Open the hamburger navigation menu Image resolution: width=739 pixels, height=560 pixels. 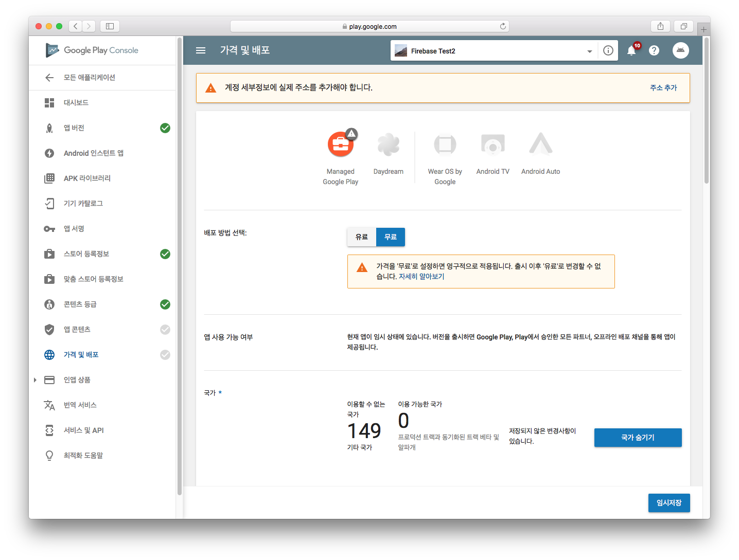pos(201,50)
